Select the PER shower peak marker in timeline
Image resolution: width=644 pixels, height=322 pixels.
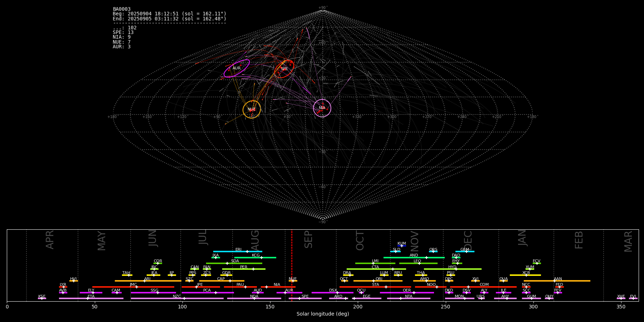coord(253,269)
